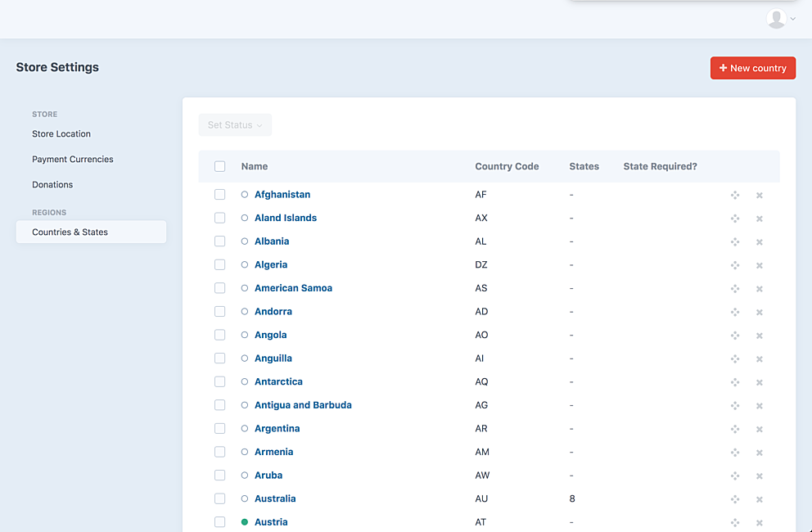Open the Austria country link
This screenshot has height=532, width=812.
(x=271, y=521)
